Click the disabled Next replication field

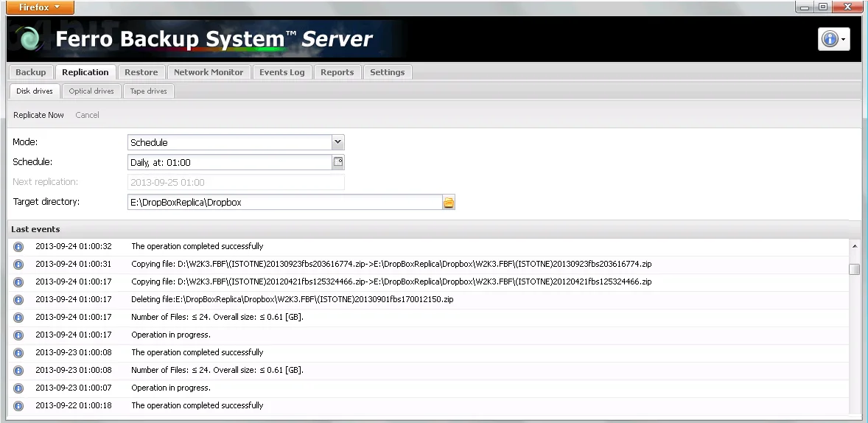tap(236, 182)
